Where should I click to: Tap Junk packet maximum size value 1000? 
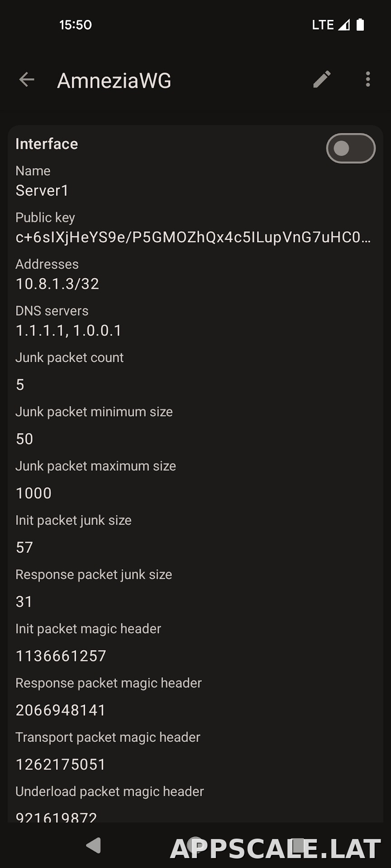[34, 493]
